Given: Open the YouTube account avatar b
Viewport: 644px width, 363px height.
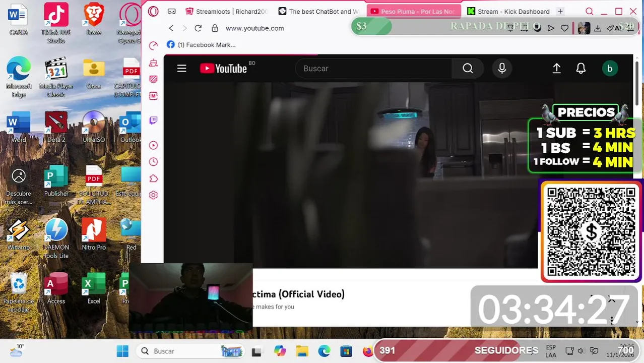Looking at the screenshot, I should click(610, 69).
